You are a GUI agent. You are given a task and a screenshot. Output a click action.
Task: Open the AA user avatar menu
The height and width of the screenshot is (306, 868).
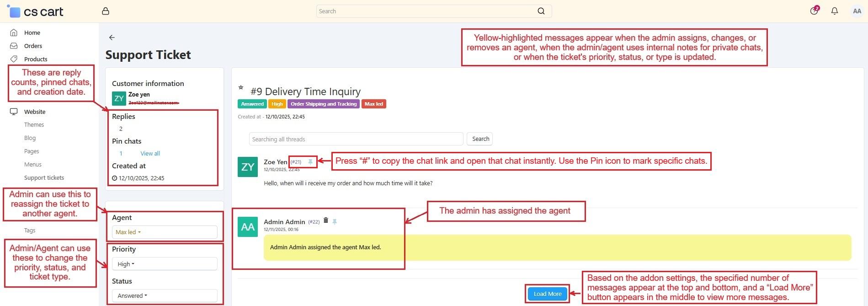857,11
